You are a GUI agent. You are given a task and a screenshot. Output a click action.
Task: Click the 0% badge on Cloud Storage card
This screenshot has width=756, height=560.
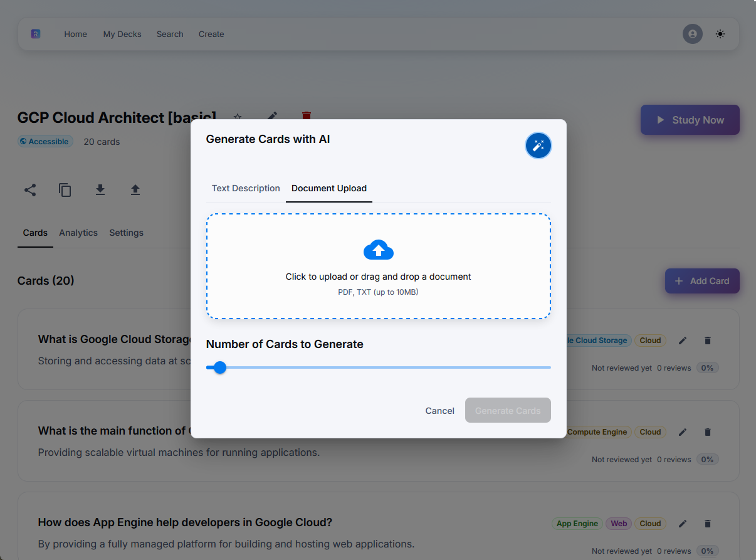tap(708, 368)
